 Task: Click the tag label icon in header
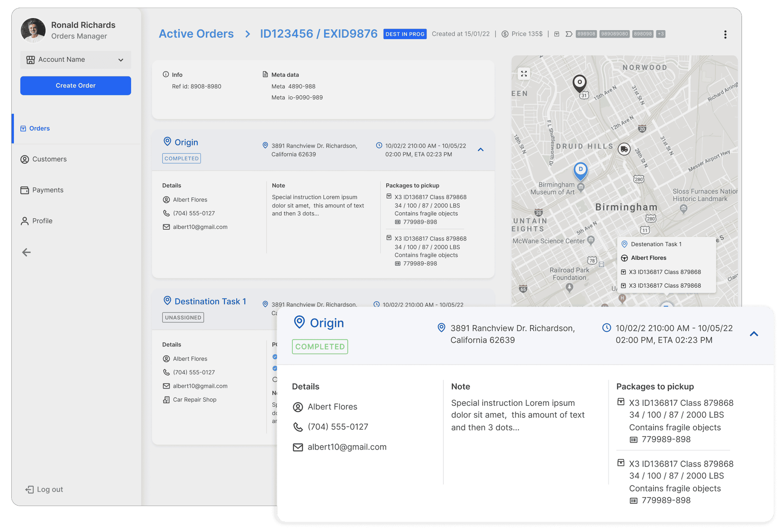569,34
